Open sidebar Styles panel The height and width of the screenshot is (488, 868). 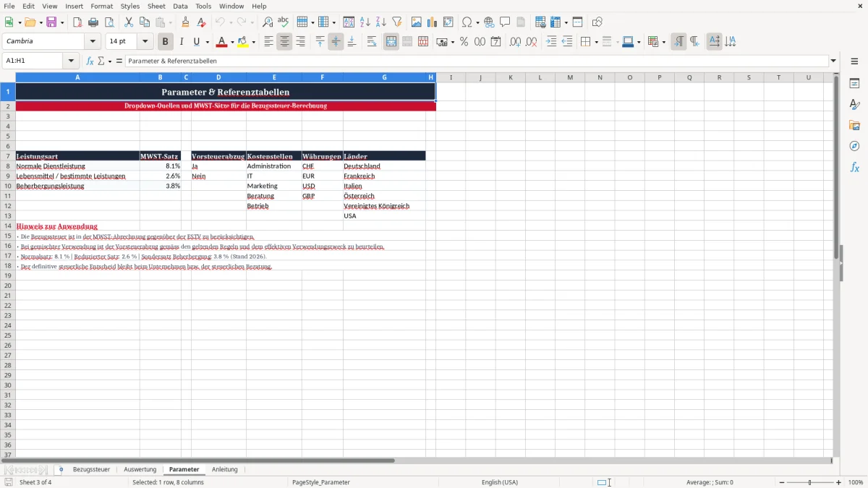(x=854, y=105)
